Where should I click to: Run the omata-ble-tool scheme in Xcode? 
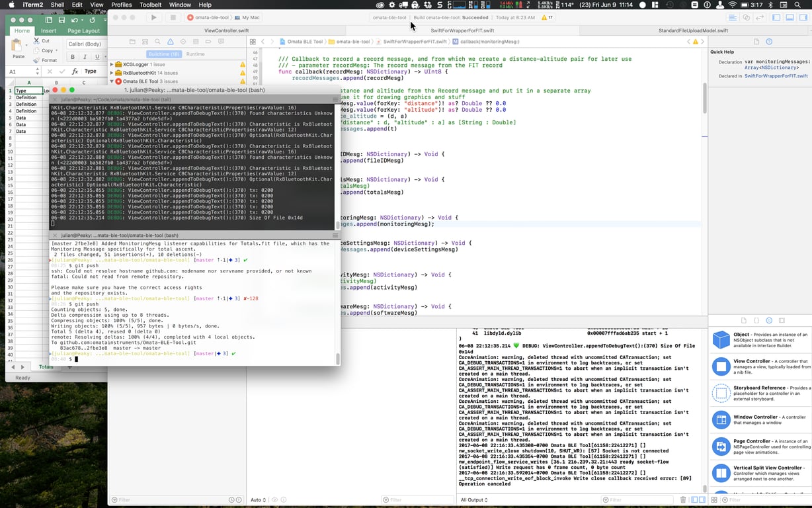click(154, 17)
